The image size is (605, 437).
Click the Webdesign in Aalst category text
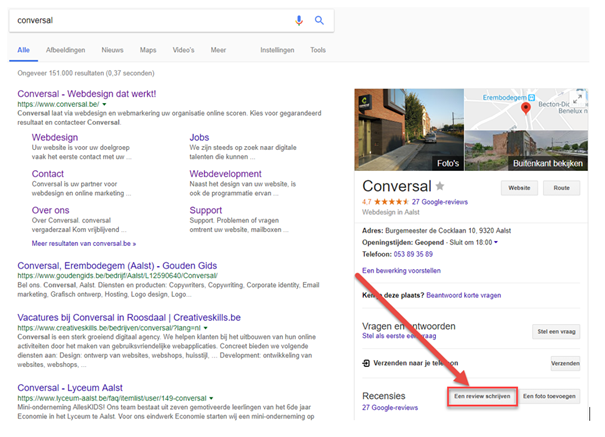pos(390,212)
